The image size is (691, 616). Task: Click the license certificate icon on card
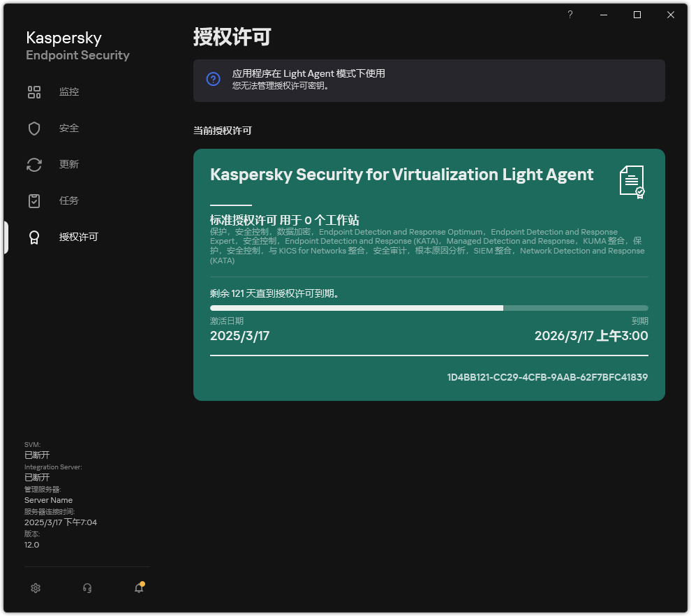632,182
